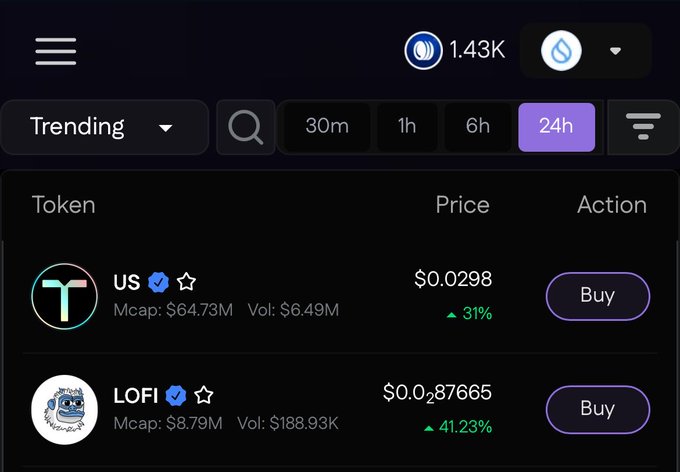Switch to the 6h timeframe
The width and height of the screenshot is (680, 472).
click(478, 127)
